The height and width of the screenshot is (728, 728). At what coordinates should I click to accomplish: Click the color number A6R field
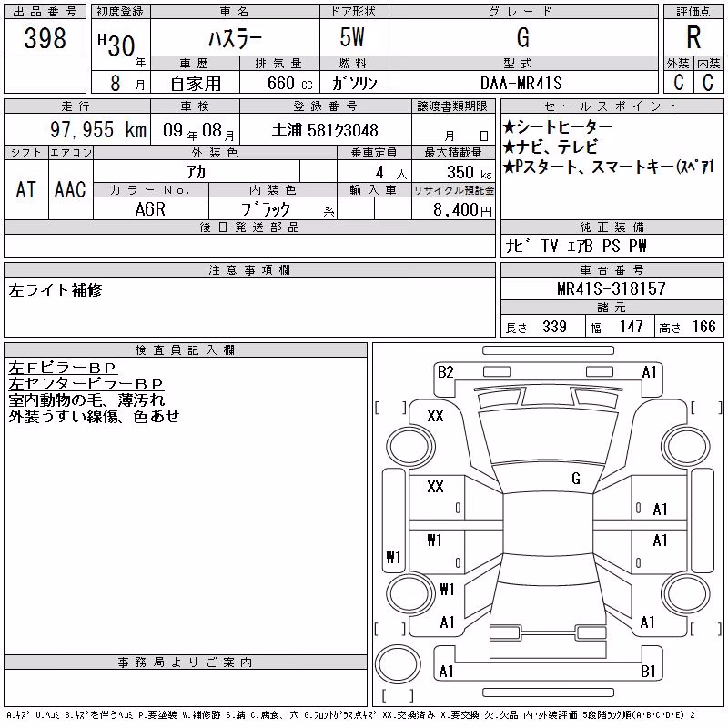150,209
